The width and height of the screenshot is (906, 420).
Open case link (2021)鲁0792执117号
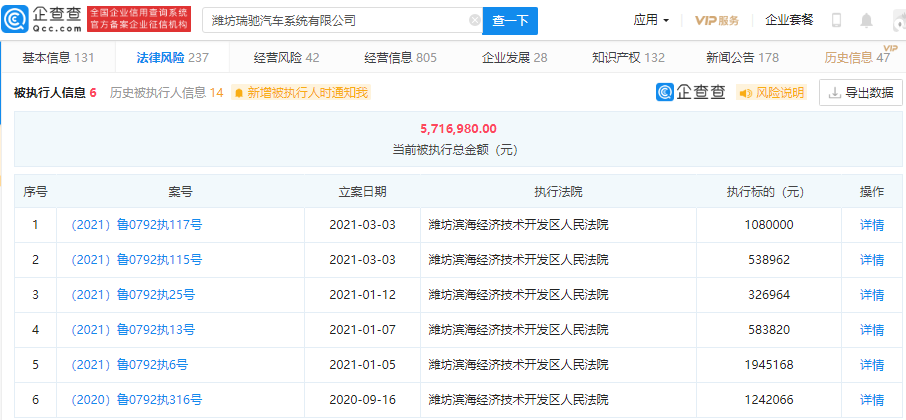pos(136,225)
